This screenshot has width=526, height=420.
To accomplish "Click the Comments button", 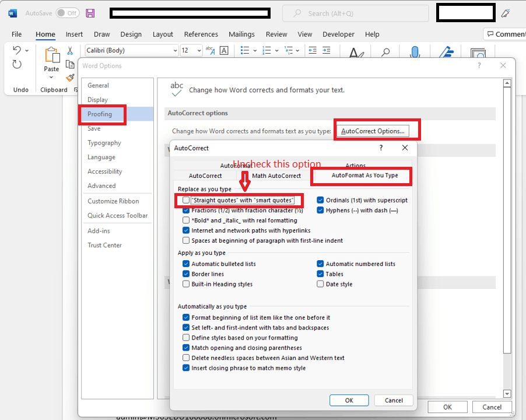I will [x=505, y=34].
